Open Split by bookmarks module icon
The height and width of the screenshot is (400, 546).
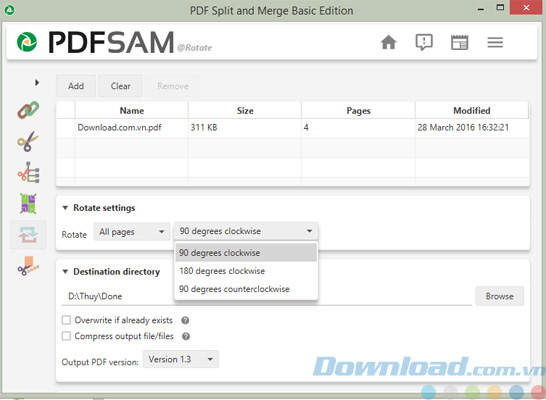[28, 172]
